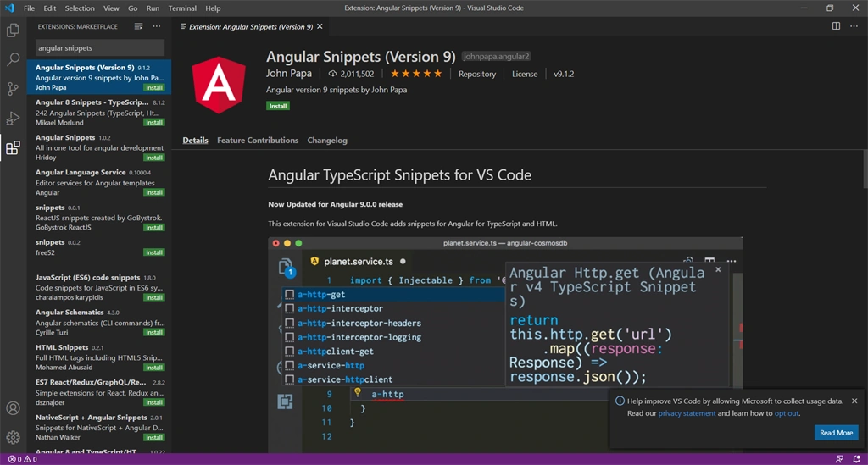868x465 pixels.
Task: Open Extensions panel more actions menu
Action: point(157,26)
